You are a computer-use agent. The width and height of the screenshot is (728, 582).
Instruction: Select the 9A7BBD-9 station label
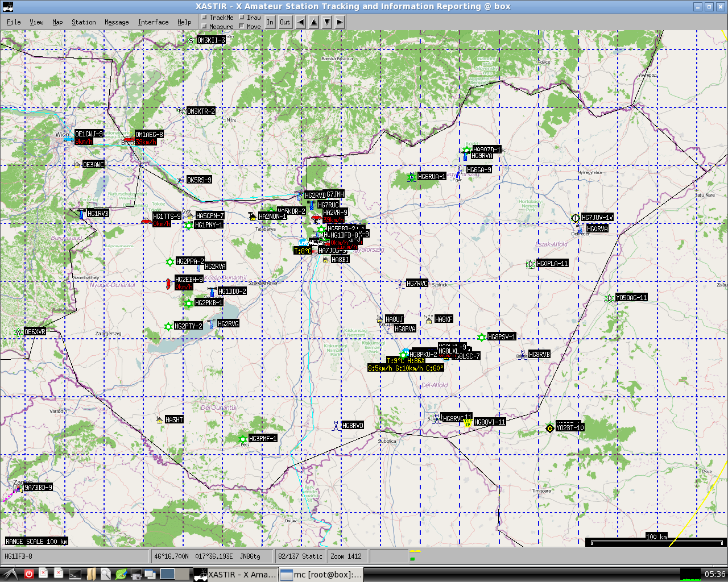[x=38, y=488]
